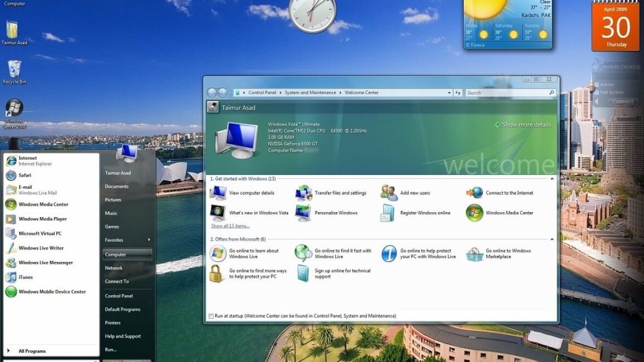This screenshot has width=644, height=362.
Task: Select Go online to find it fast
Action: (x=334, y=254)
